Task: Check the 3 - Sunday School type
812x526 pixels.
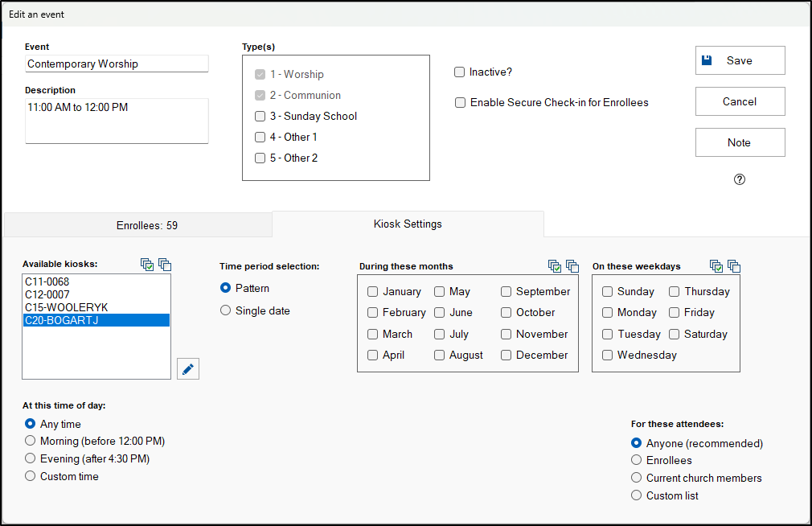Action: [260, 116]
